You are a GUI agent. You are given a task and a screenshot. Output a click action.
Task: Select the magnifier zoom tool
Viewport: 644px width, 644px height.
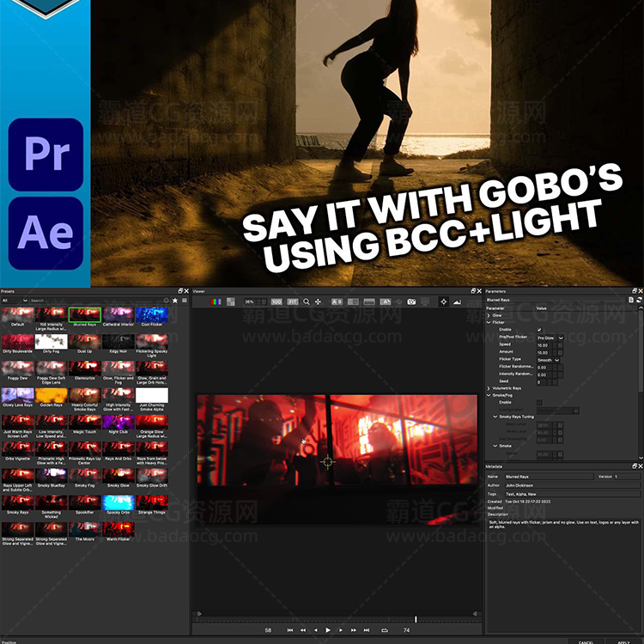click(307, 302)
